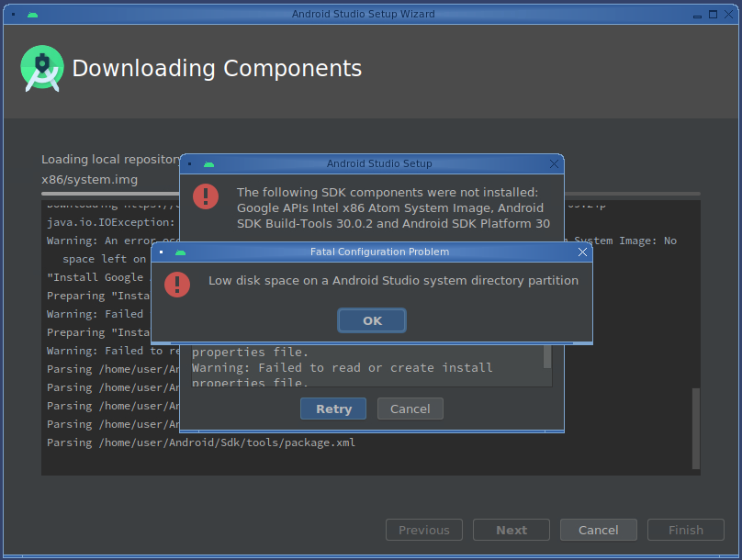The image size is (742, 560).
Task: Click Android icon in Android Studio Setup title bar
Action: [208, 164]
